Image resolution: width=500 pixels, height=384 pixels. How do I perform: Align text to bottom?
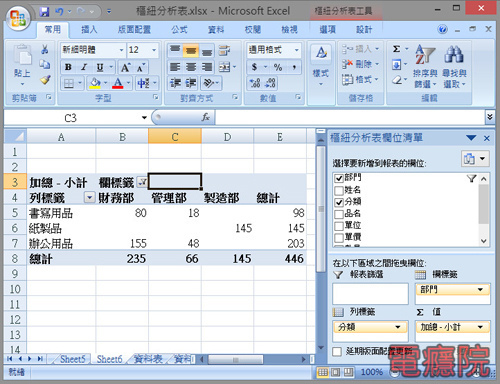(207, 51)
